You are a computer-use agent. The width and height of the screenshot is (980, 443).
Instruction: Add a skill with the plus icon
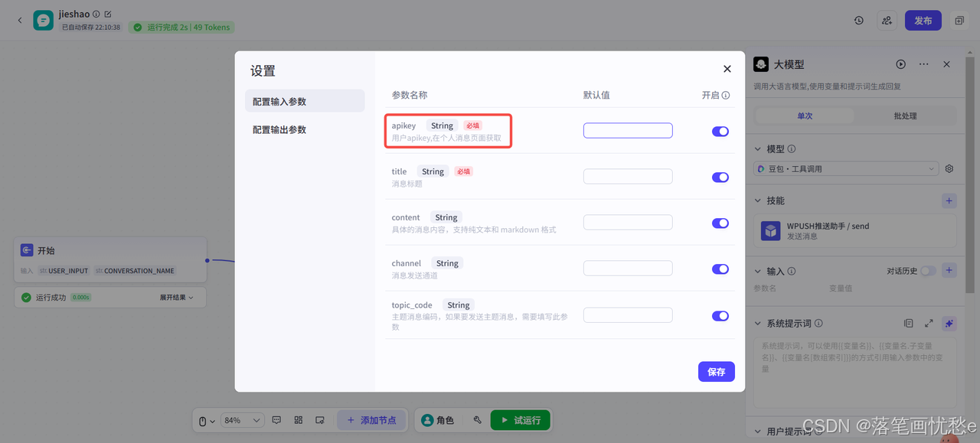click(949, 200)
